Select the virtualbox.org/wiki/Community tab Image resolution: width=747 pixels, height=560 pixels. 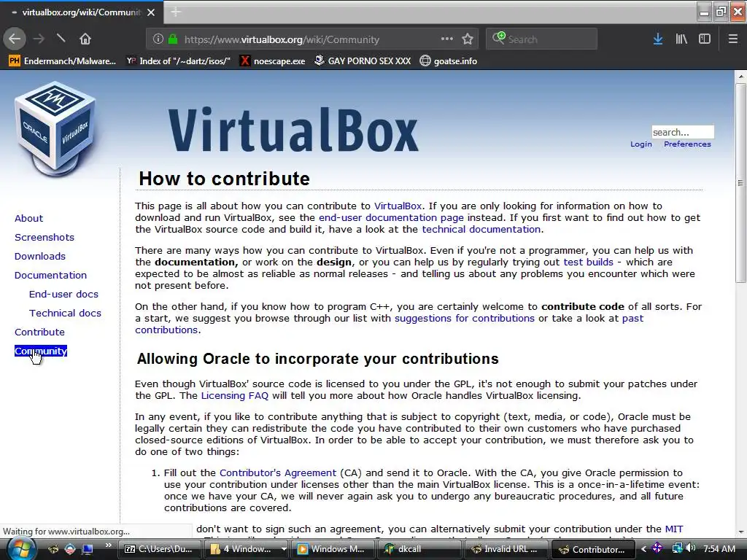tap(82, 12)
